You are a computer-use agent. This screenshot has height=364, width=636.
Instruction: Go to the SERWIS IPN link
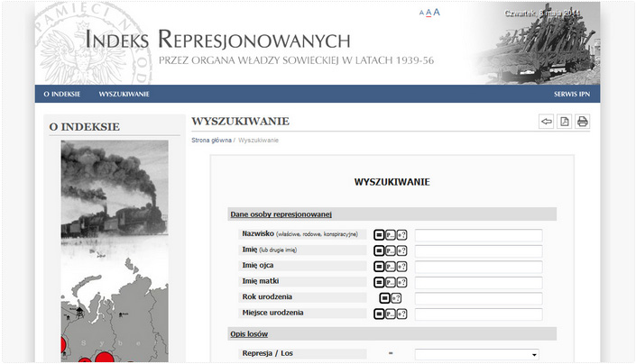[x=572, y=94]
